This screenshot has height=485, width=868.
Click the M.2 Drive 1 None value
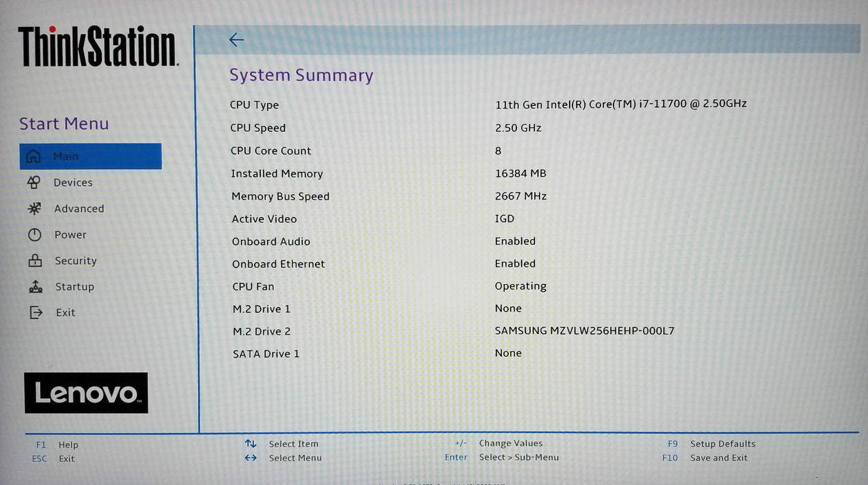tap(508, 308)
